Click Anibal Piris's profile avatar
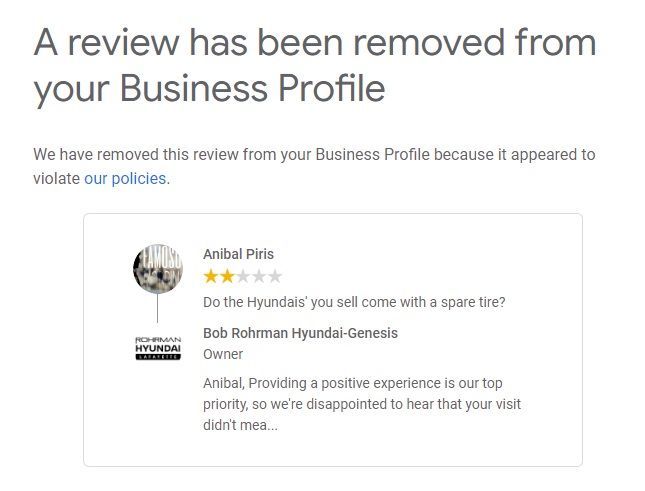Image resolution: width=645 pixels, height=491 pixels. [x=157, y=268]
